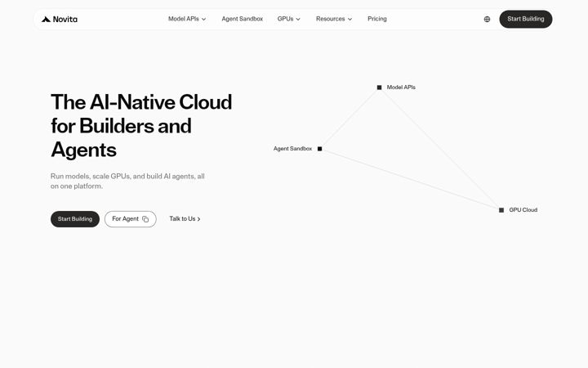588x368 pixels.
Task: Click the hero Start Building button
Action: pyautogui.click(x=75, y=219)
